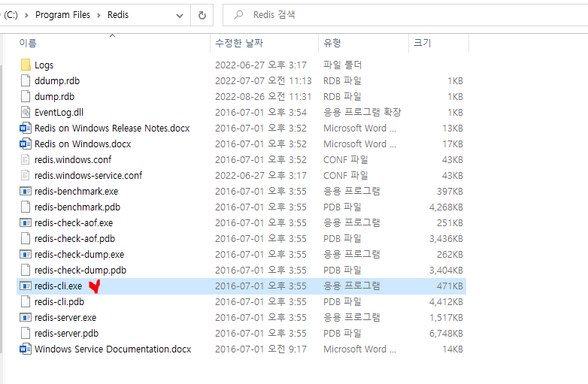Click the redis-check-dump.exe application icon

[x=26, y=255]
